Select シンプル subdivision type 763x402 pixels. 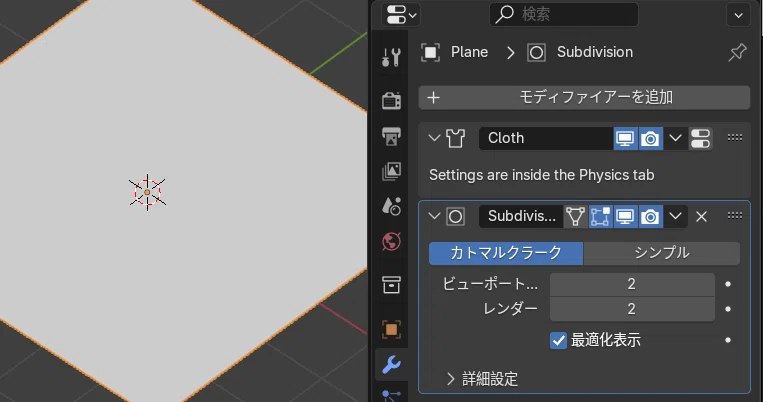click(x=662, y=253)
